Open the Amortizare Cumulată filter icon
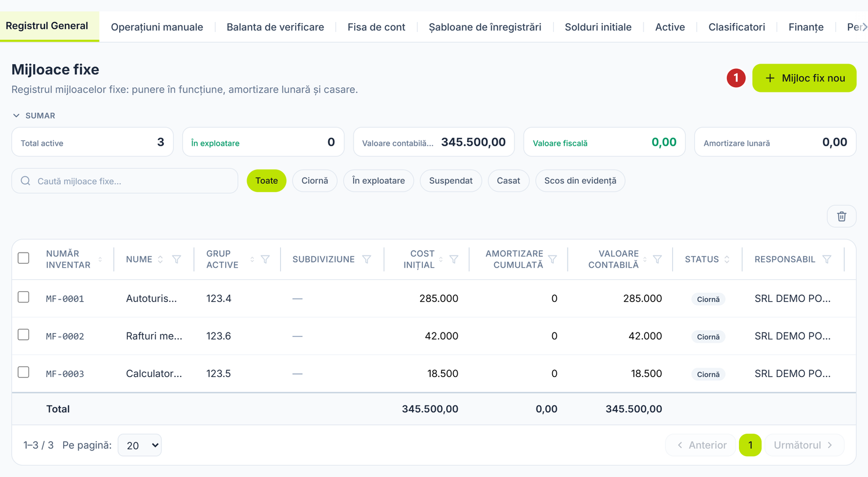 coord(553,260)
